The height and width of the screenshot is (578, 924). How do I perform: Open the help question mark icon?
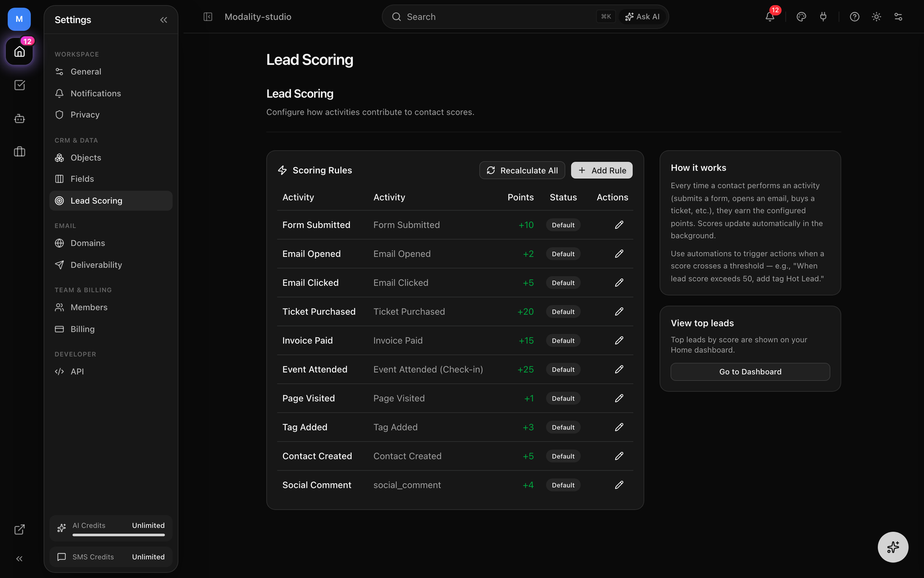pos(855,17)
